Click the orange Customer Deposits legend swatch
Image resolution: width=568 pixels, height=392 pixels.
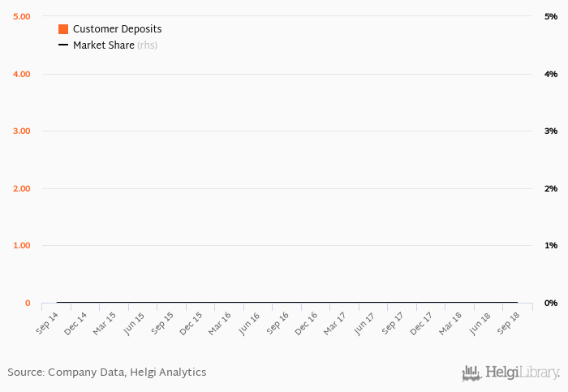click(63, 29)
